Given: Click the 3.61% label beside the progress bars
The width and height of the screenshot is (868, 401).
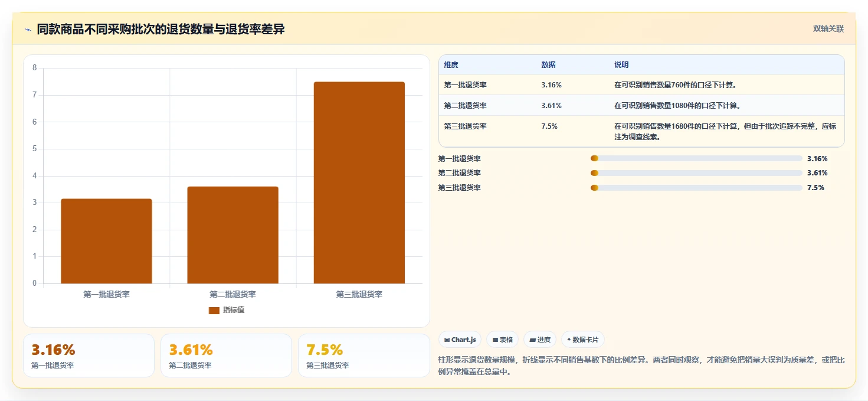Looking at the screenshot, I should pyautogui.click(x=817, y=173).
